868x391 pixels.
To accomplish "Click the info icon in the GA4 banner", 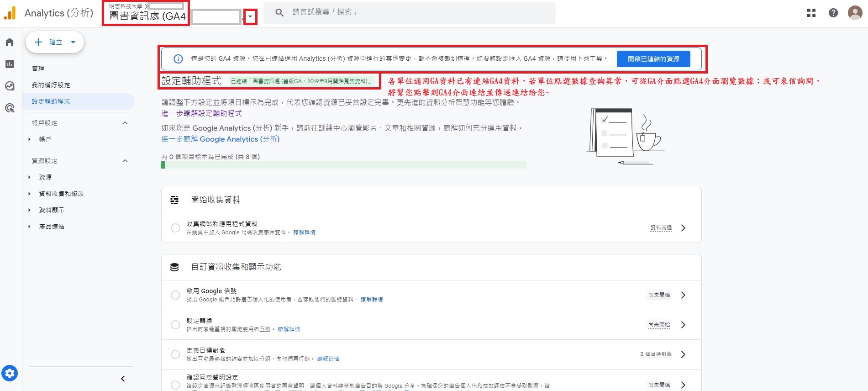I will click(x=178, y=59).
